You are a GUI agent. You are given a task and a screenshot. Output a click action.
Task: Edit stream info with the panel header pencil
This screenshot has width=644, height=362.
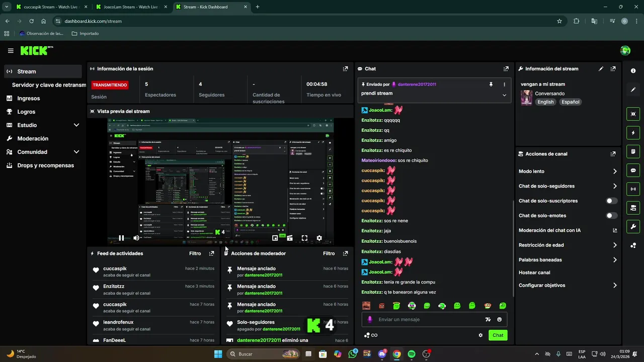(x=601, y=68)
